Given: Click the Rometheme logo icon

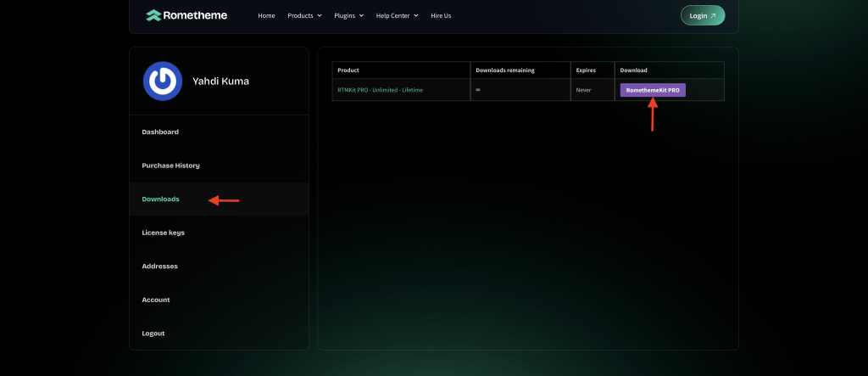Looking at the screenshot, I should [x=153, y=15].
